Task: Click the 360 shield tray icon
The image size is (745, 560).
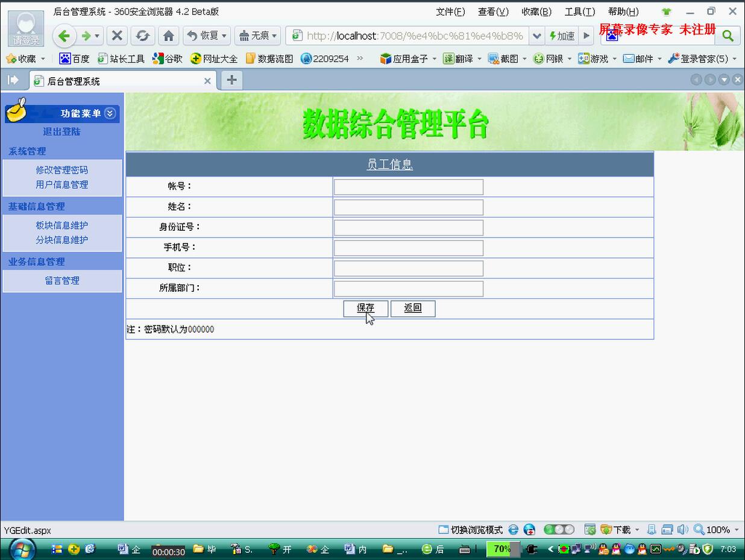Action: tap(708, 549)
